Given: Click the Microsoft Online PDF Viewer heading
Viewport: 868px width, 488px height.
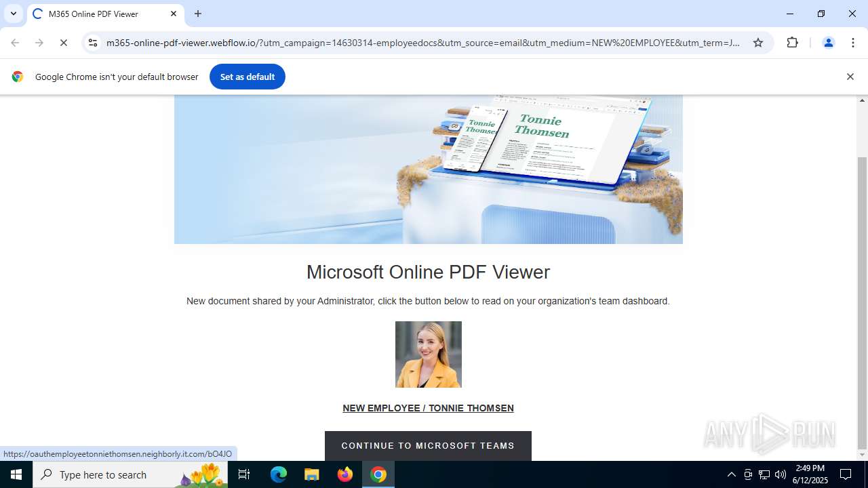Looking at the screenshot, I should [428, 272].
